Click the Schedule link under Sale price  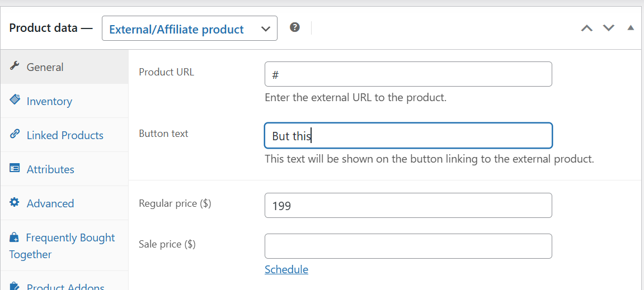286,269
